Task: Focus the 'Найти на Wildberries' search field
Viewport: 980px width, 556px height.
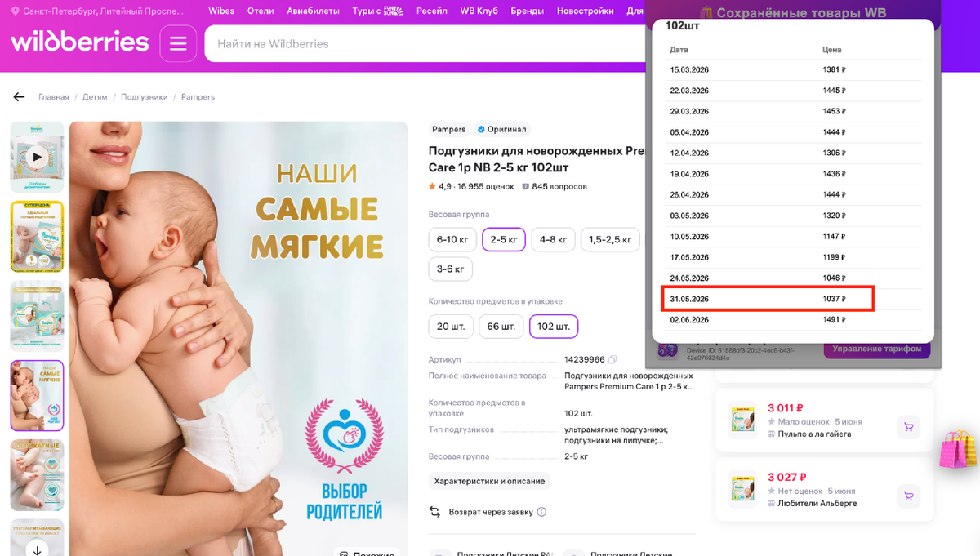Action: point(425,43)
